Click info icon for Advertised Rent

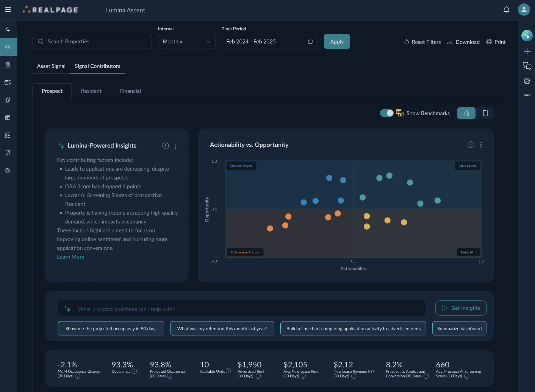click(x=258, y=376)
